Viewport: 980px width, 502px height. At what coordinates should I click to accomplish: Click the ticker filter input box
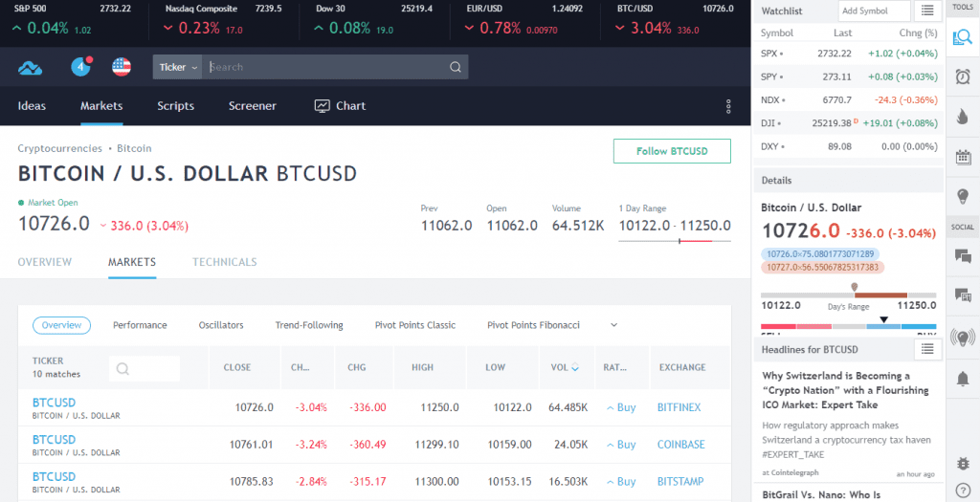[145, 368]
